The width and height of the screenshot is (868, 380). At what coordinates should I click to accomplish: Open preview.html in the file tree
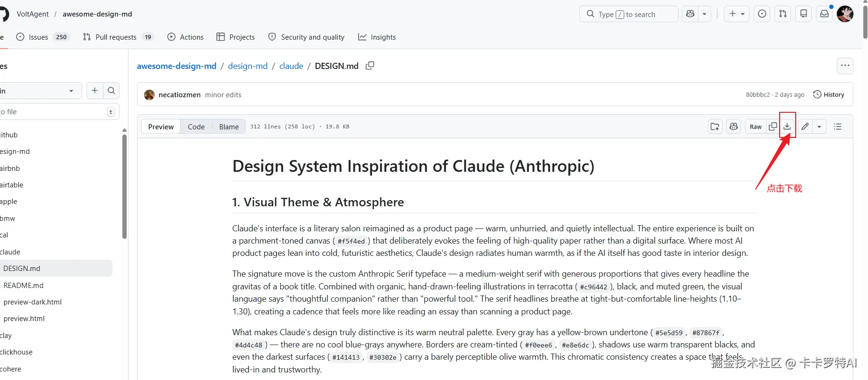click(24, 319)
